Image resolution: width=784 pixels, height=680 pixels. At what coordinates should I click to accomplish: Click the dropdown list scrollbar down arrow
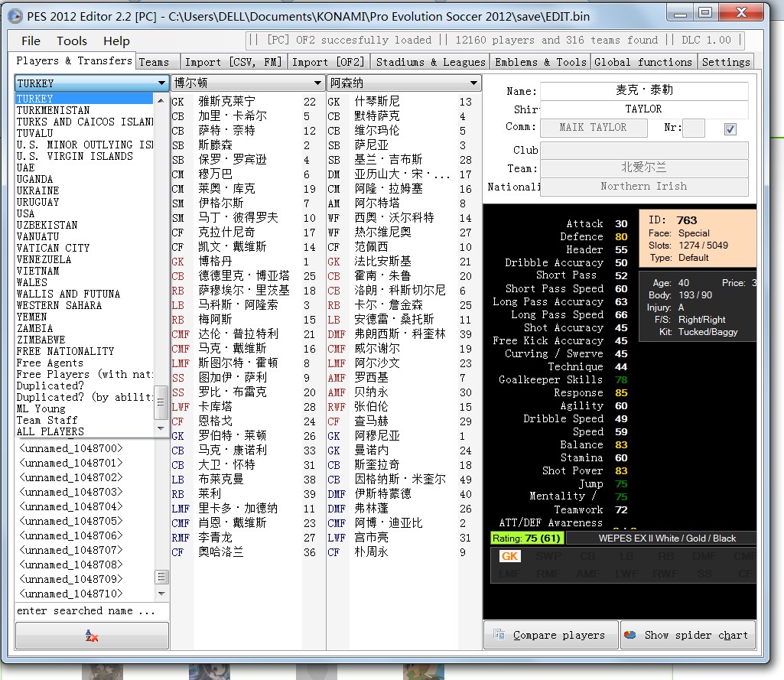coord(161,428)
